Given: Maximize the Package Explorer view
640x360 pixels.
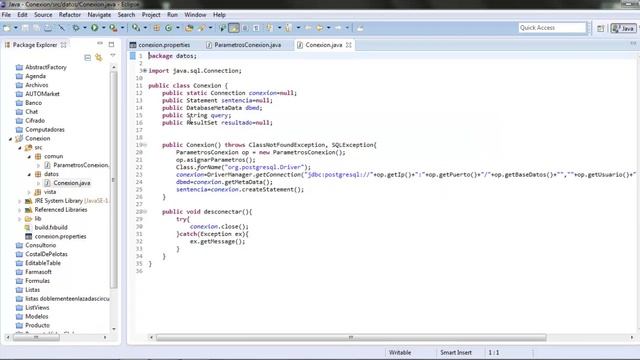Looking at the screenshot, I should pyautogui.click(x=111, y=44).
